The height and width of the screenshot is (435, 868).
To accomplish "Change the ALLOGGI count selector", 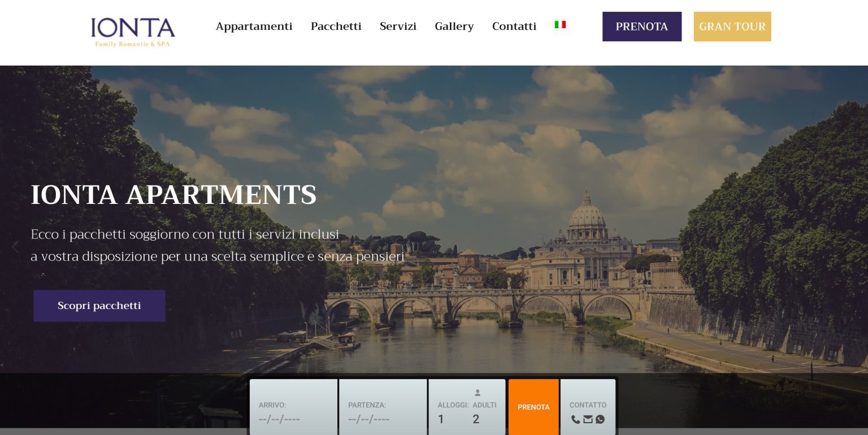I will point(441,419).
